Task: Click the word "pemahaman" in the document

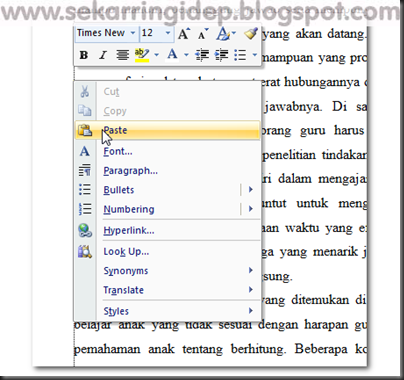Action: (x=107, y=349)
